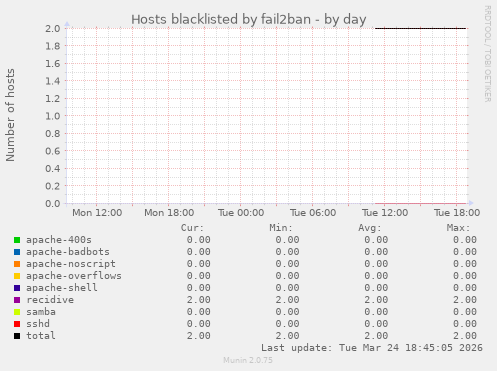Click the sshd Cur value 0.00
This screenshot has height=371, width=497.
tap(199, 324)
